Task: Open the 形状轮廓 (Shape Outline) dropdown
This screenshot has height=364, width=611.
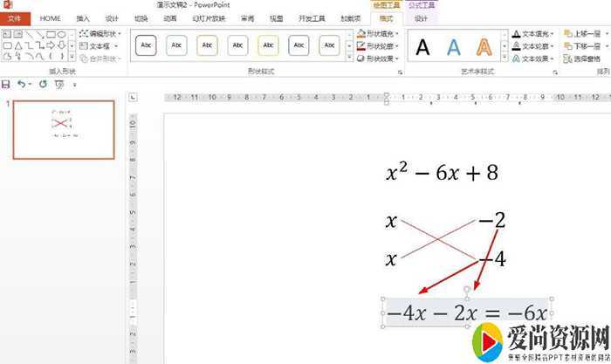Action: [377, 46]
